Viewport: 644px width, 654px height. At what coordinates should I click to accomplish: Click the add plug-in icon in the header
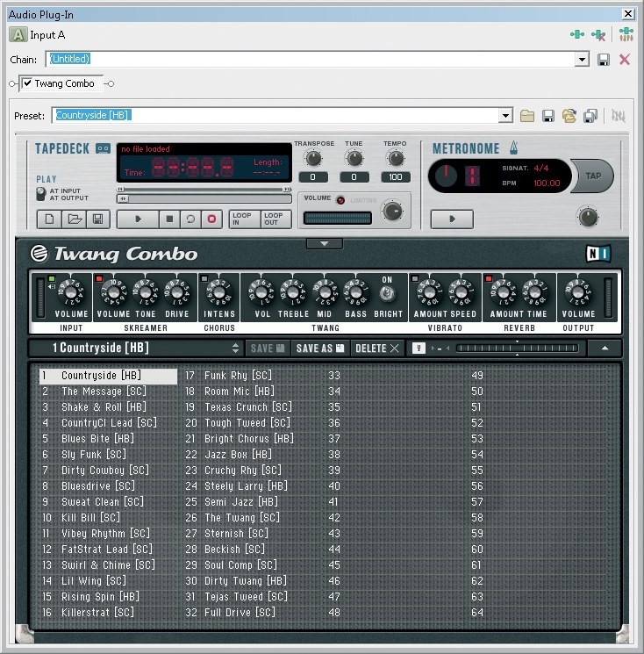click(577, 34)
